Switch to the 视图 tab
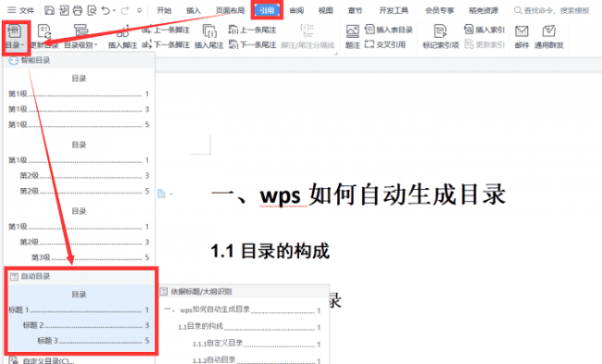602x364 pixels. (x=326, y=10)
